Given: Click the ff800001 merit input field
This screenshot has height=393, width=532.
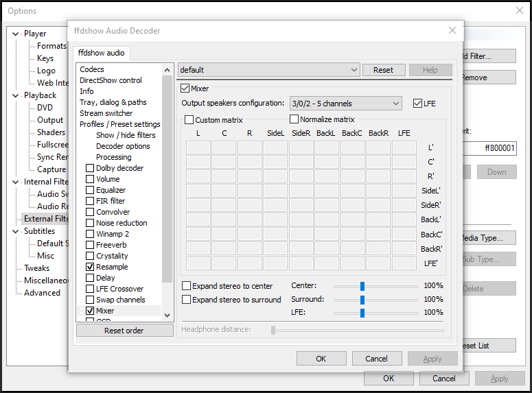Looking at the screenshot, I should click(x=489, y=148).
